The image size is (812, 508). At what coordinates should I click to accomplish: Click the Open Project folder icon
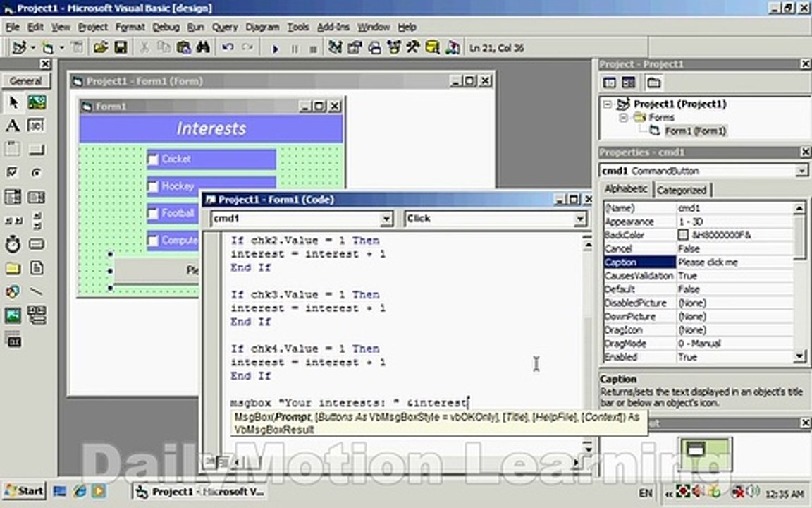click(x=101, y=48)
